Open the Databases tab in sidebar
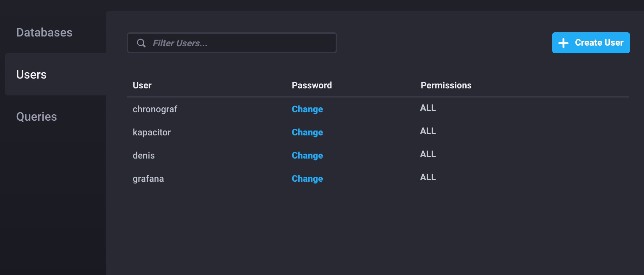This screenshot has height=275, width=644. click(x=44, y=32)
